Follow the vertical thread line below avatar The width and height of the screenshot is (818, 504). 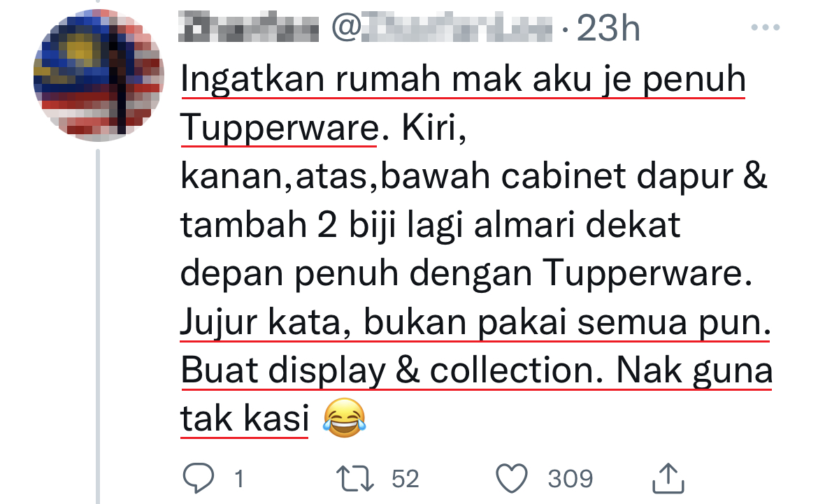pos(98,326)
